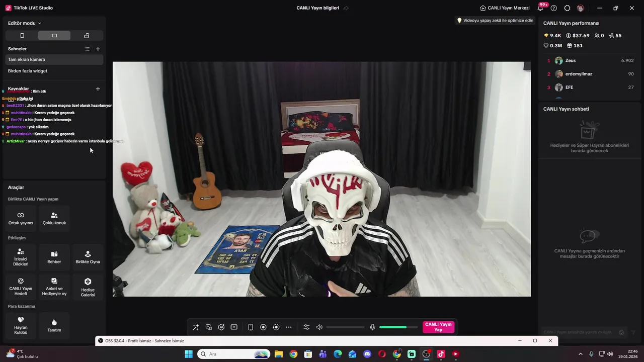Open Discord from the taskbar

tap(367, 354)
